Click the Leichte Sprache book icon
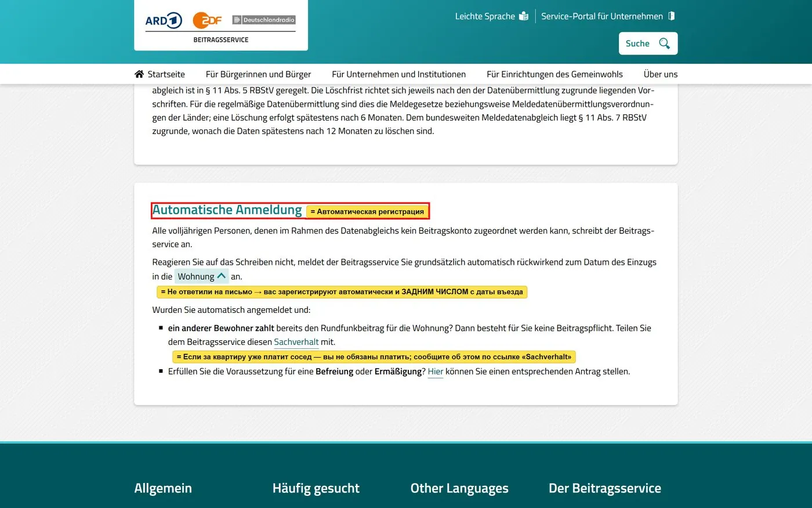812x508 pixels. click(x=524, y=16)
